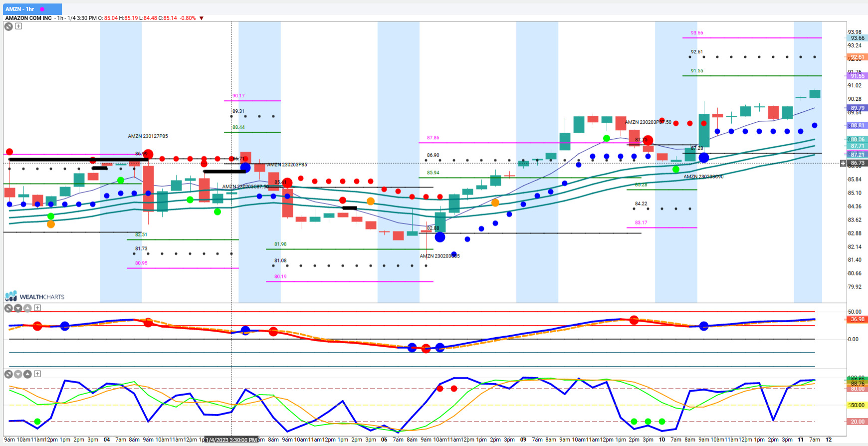The image size is (868, 446).
Task: Click the AMZN 230203C87.50 option label
Action: point(245,187)
